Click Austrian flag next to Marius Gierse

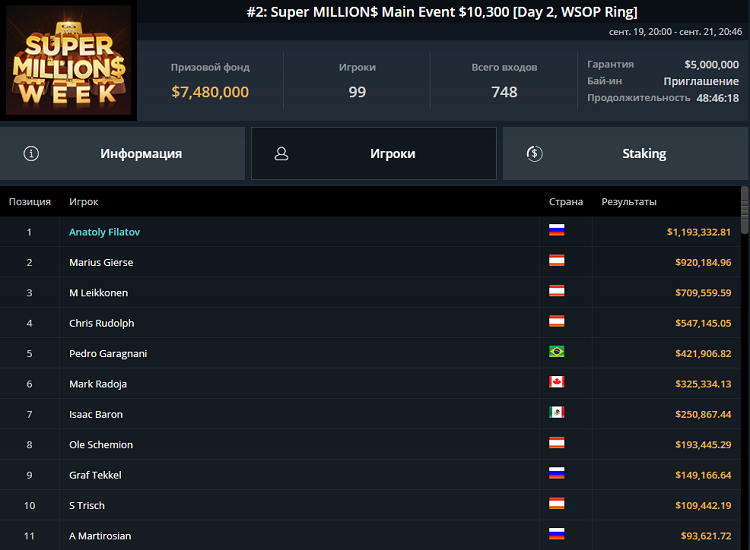pyautogui.click(x=557, y=261)
